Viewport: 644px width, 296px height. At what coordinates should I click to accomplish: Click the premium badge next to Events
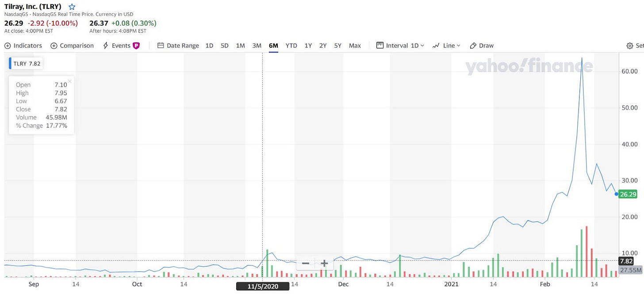point(136,46)
